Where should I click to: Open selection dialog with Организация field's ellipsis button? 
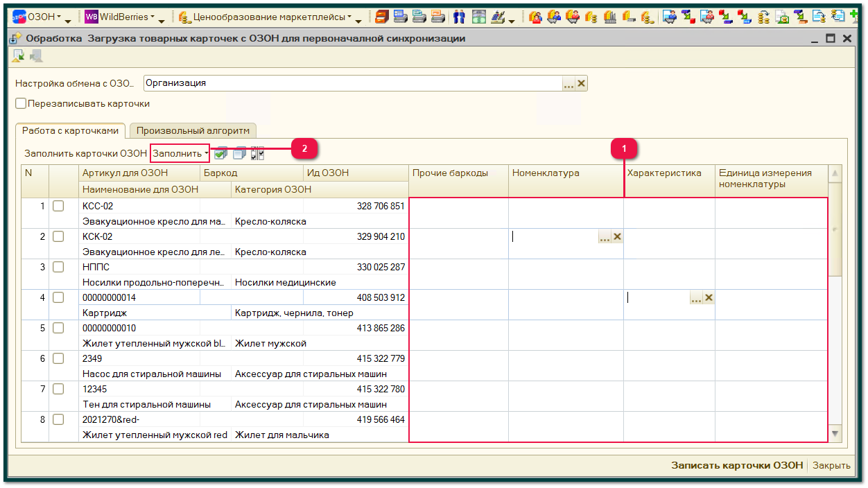(x=568, y=83)
